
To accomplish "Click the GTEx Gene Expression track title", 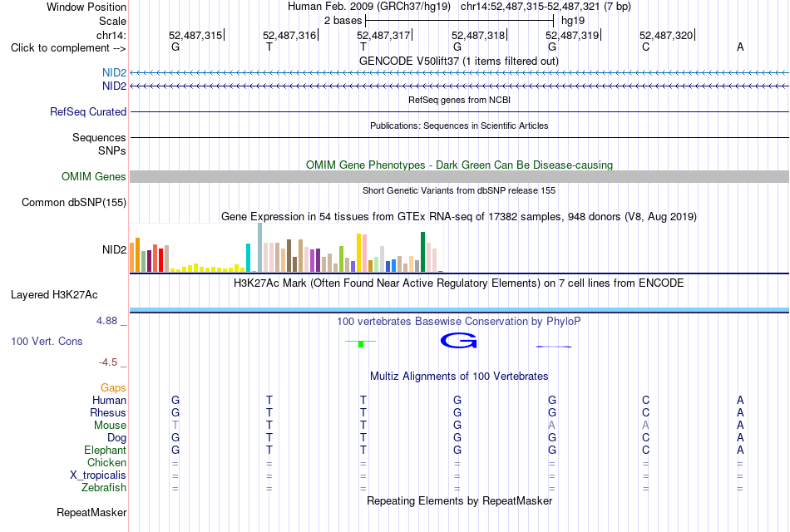I will pyautogui.click(x=459, y=217).
